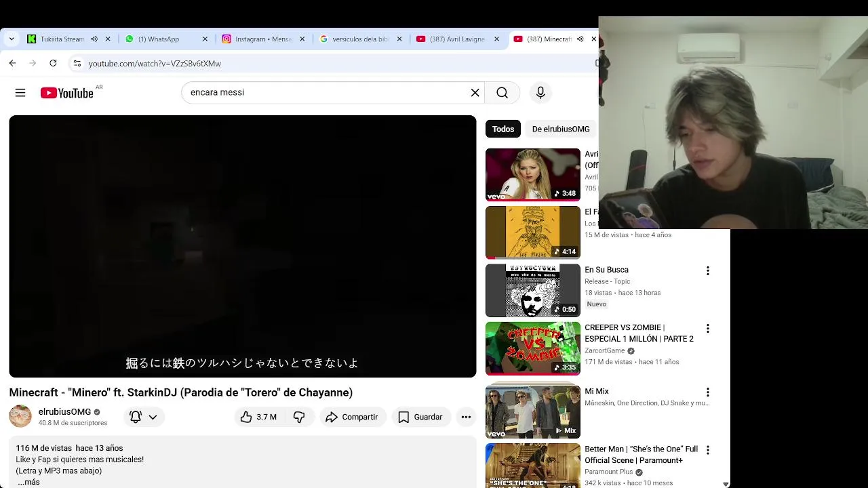
Task: Close the Instagram tab
Action: [x=302, y=39]
